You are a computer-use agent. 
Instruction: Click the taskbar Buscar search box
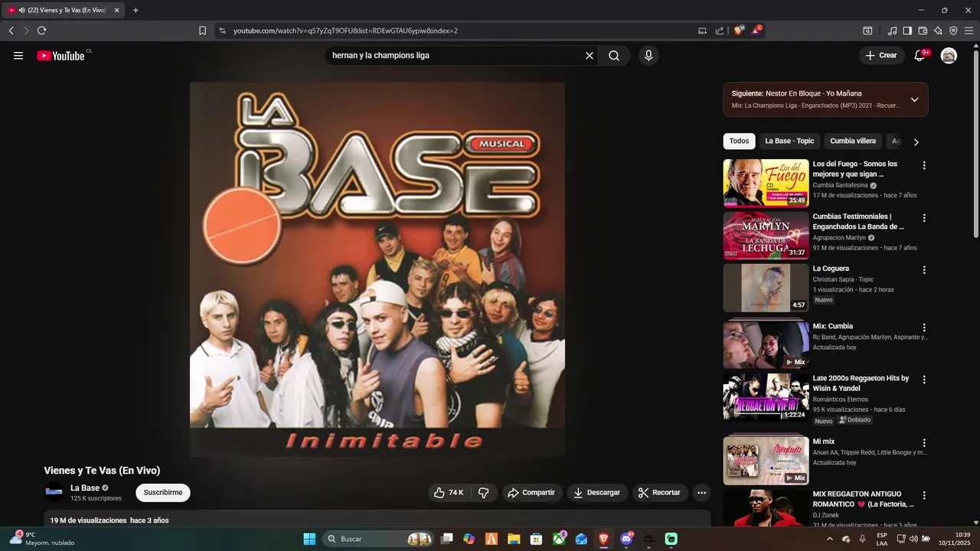pos(378,539)
